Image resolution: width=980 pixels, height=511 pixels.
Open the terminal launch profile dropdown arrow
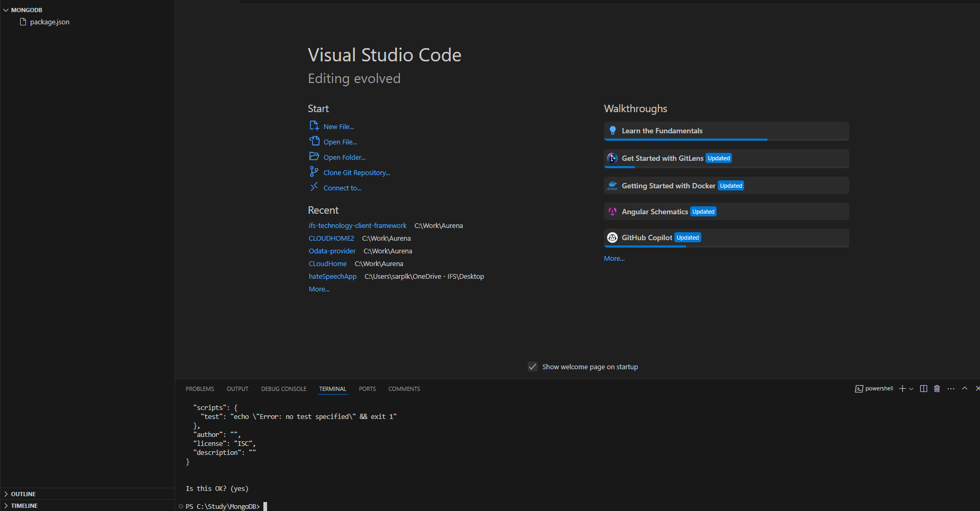coord(911,389)
